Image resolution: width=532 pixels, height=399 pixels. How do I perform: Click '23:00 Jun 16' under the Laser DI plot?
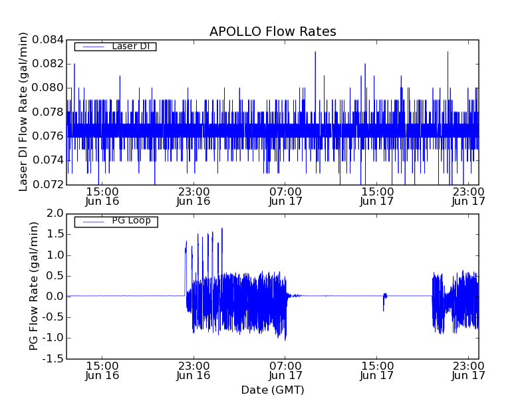click(x=194, y=196)
